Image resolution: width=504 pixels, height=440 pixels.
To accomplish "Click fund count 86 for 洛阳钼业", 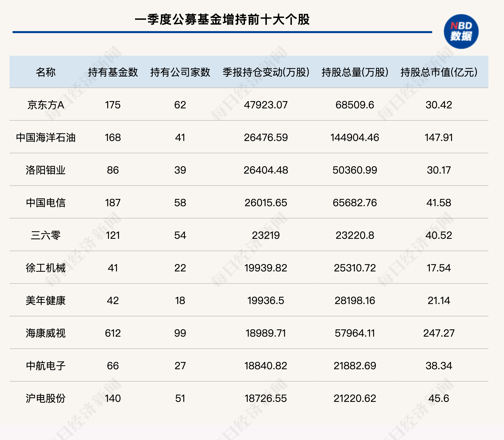I will [x=113, y=170].
